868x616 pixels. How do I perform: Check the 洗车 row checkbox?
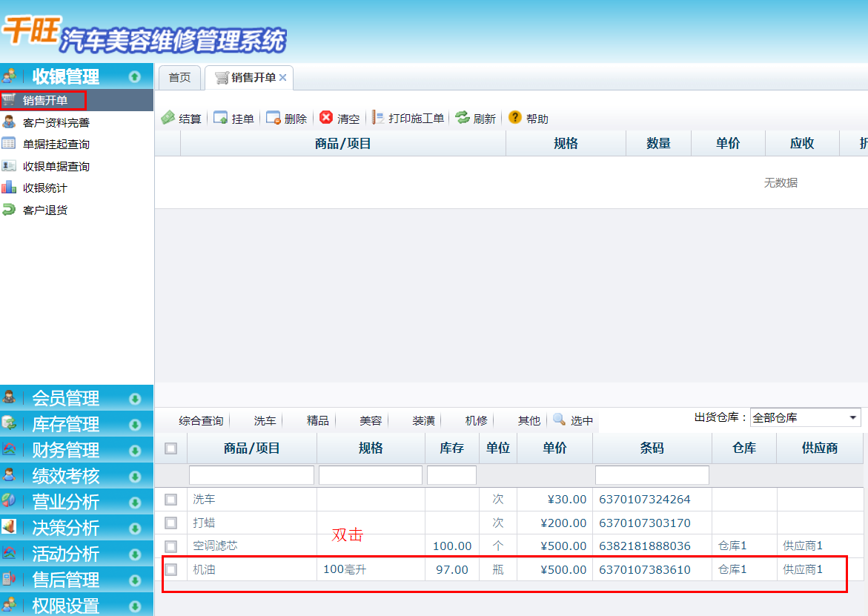coord(171,500)
